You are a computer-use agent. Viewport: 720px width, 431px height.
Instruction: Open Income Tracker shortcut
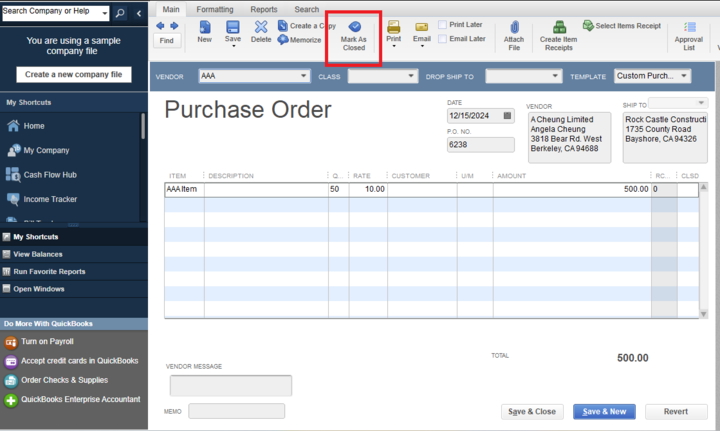(x=41, y=199)
